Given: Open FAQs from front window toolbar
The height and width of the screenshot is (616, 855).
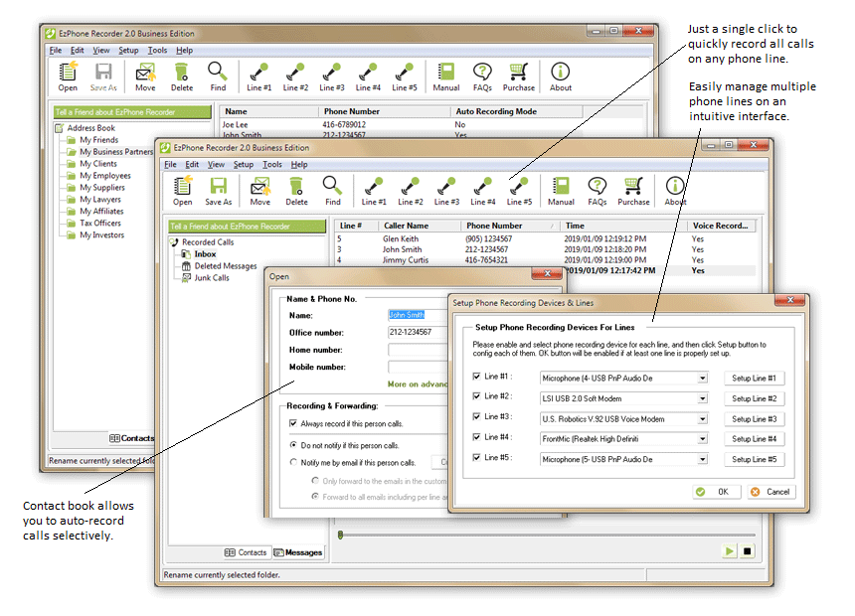Looking at the screenshot, I should [x=598, y=190].
